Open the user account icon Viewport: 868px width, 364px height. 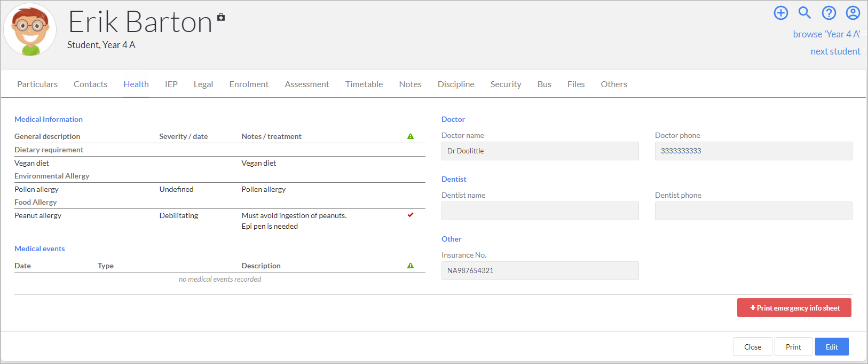[853, 13]
